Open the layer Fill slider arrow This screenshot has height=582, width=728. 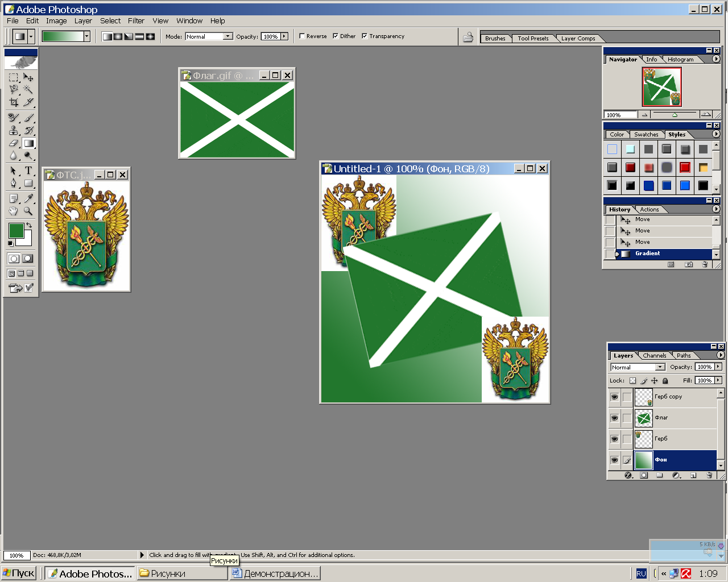(x=718, y=380)
